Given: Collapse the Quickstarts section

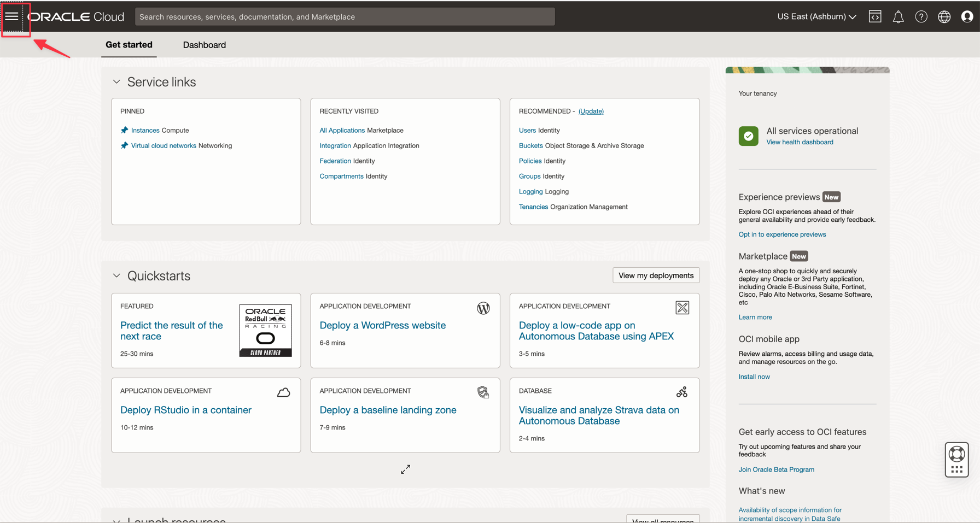Looking at the screenshot, I should [x=116, y=276].
